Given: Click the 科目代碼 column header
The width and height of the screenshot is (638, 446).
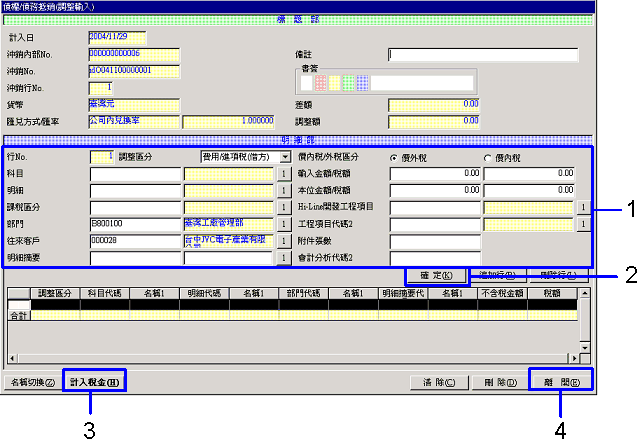Looking at the screenshot, I should point(105,293).
